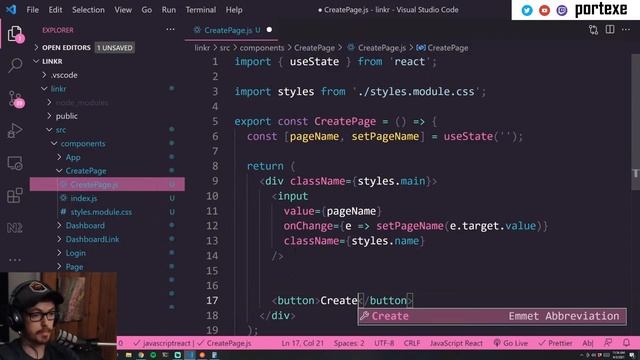The width and height of the screenshot is (640, 360).
Task: Open editor more actions menu
Action: pos(626,29)
